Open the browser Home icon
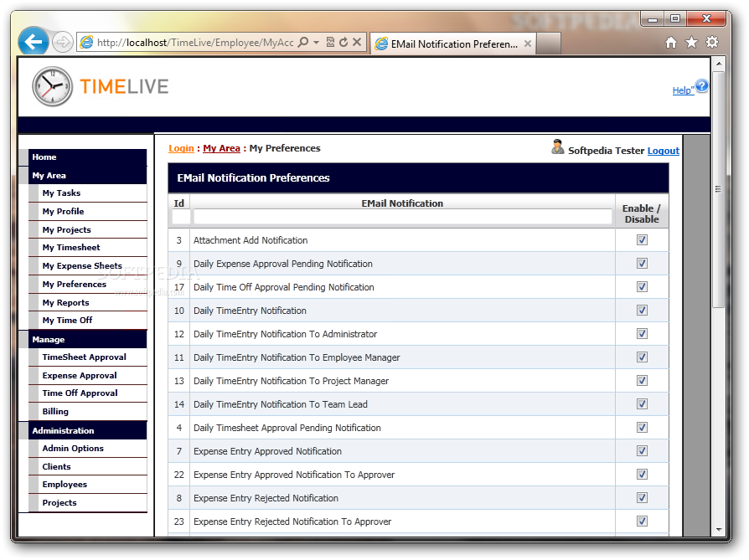The image size is (749, 560). pyautogui.click(x=670, y=43)
